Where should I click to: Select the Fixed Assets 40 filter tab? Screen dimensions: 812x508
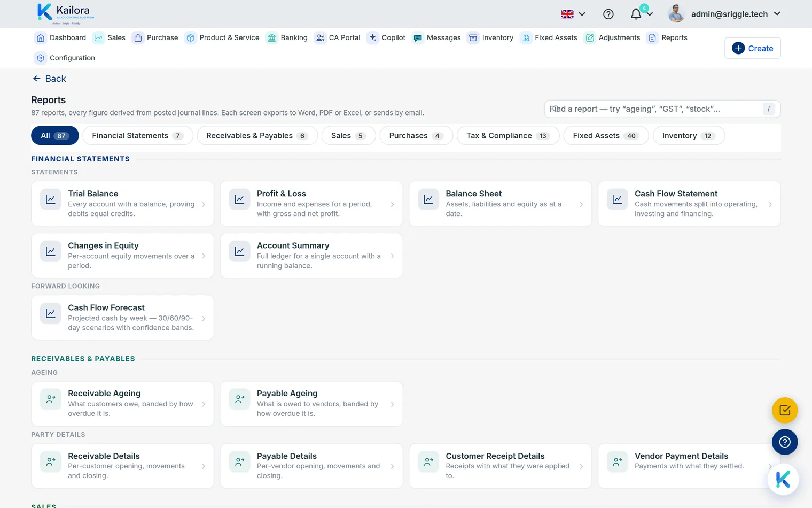606,136
